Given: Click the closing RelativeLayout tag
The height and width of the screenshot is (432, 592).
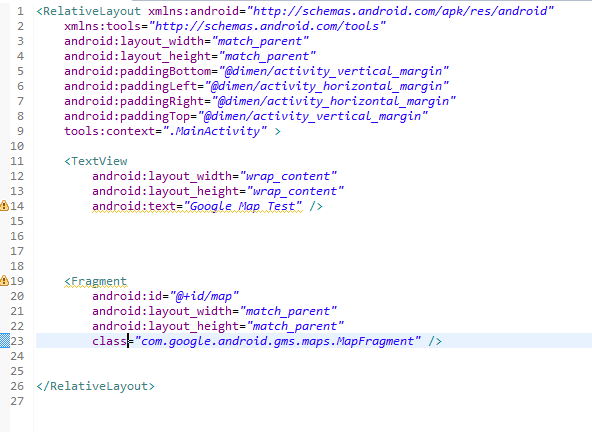Looking at the screenshot, I should [96, 386].
